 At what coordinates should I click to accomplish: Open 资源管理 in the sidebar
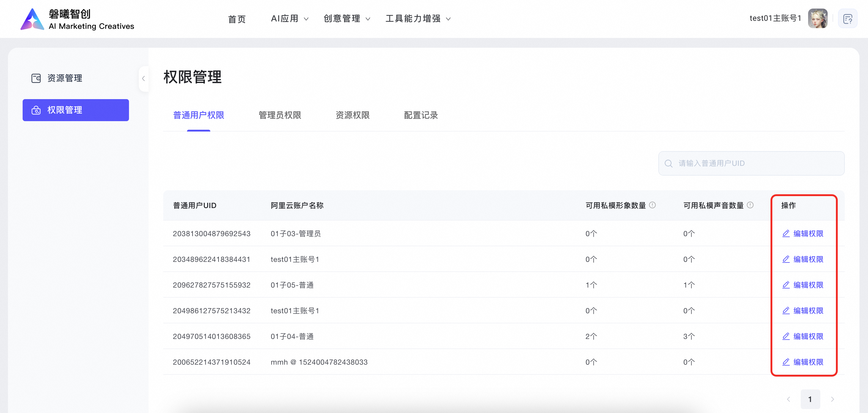point(75,78)
